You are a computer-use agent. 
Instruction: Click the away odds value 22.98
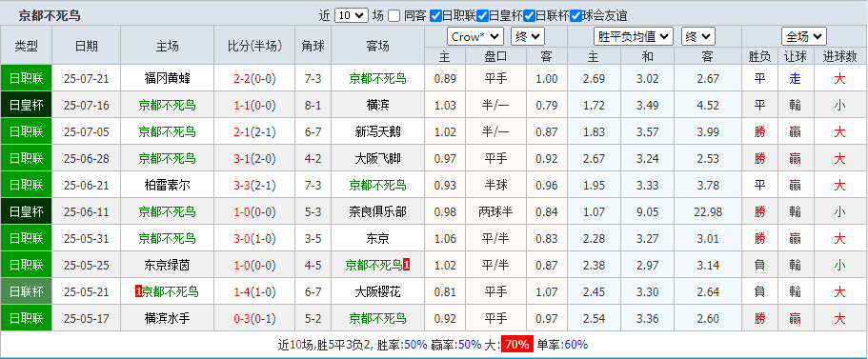tap(708, 211)
